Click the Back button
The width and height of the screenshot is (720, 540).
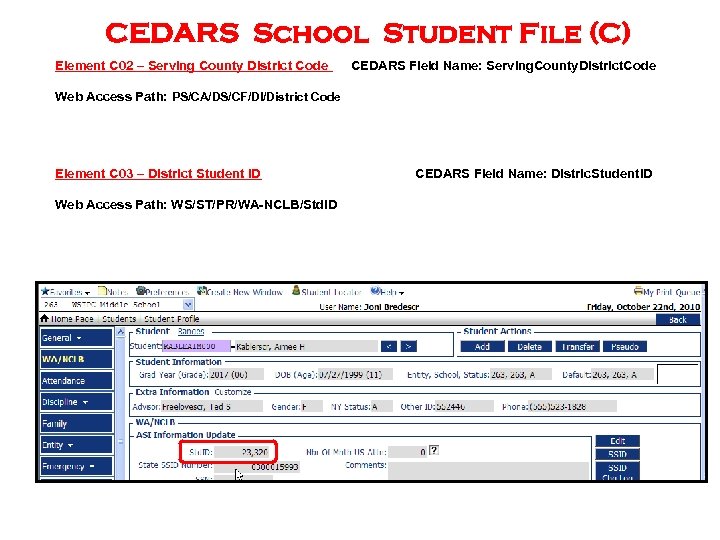pyautogui.click(x=678, y=320)
